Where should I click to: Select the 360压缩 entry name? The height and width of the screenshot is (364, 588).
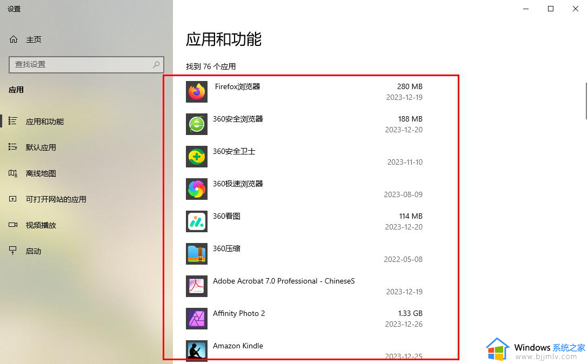coord(226,248)
